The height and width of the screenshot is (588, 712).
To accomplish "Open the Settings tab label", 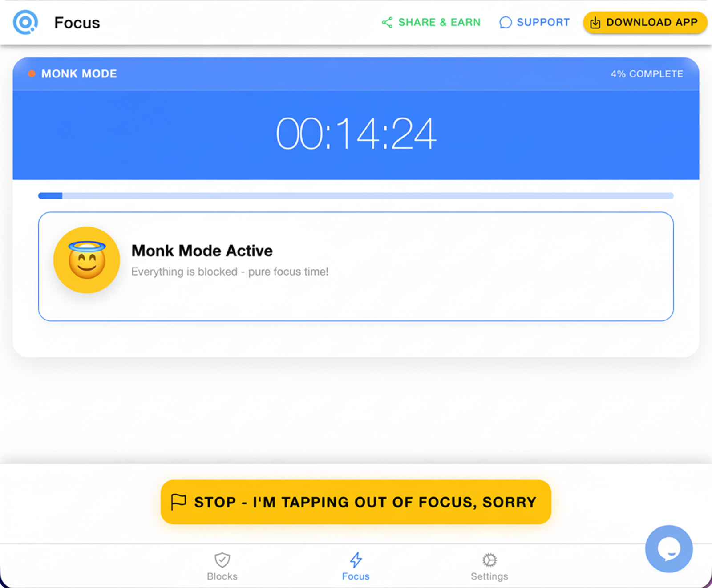I will click(489, 576).
